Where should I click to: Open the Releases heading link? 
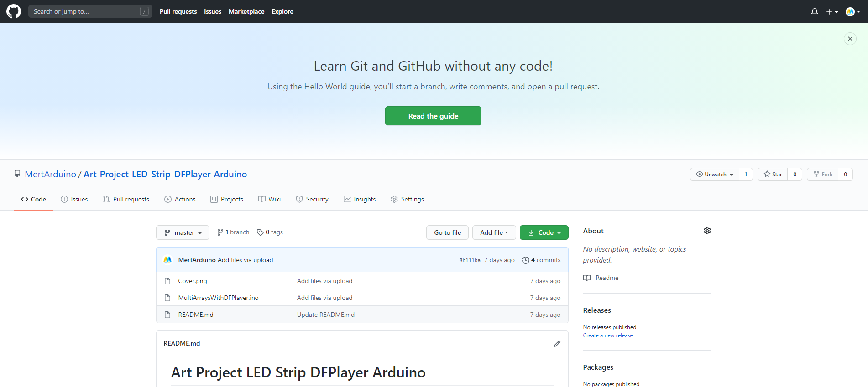(597, 310)
